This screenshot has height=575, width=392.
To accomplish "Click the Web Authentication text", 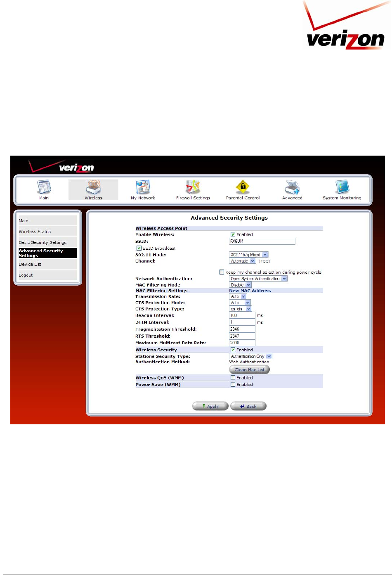I will pos(249,362).
